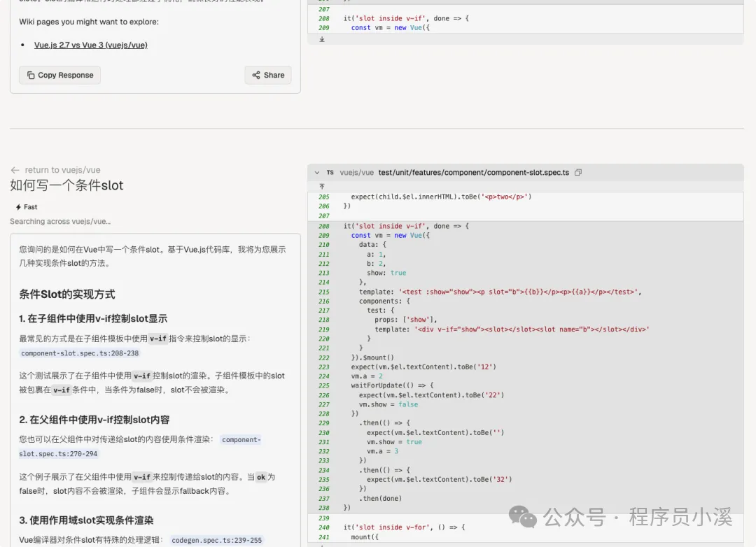756x547 pixels.
Task: Open component-slot.spec.ts:208-238 reference
Action: [80, 353]
